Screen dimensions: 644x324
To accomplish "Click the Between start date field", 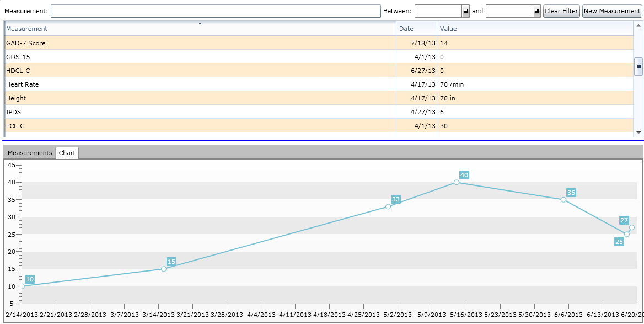I will [438, 11].
